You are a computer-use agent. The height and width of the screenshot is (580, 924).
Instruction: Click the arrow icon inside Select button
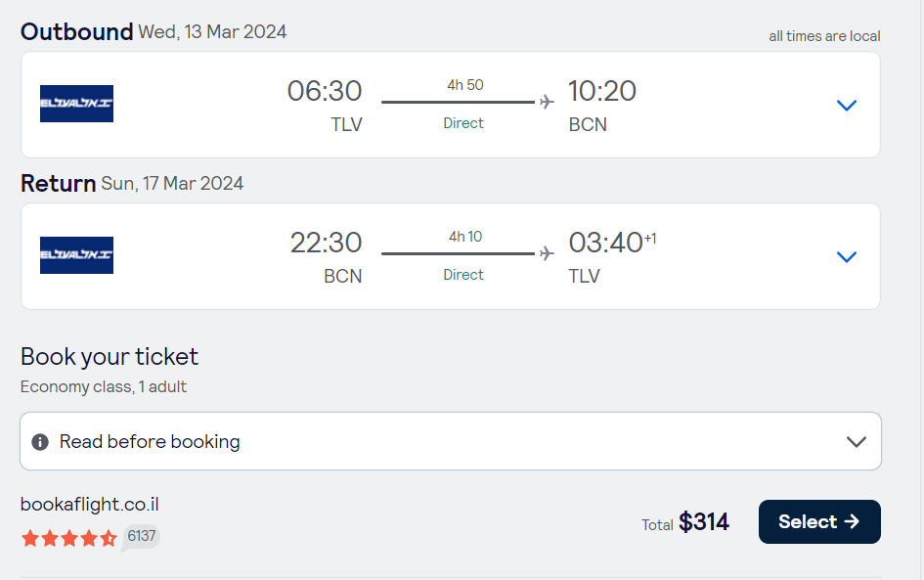click(x=852, y=521)
